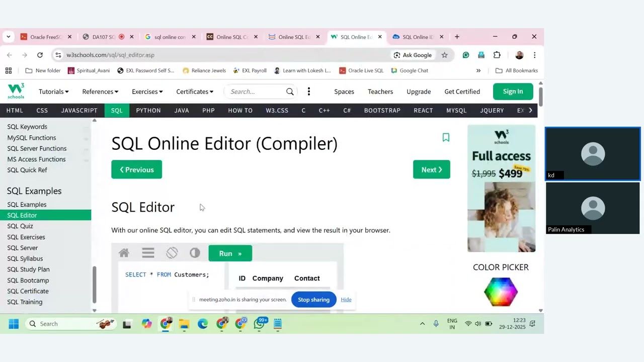644x362 pixels.
Task: Click the green Next button
Action: pos(432,169)
